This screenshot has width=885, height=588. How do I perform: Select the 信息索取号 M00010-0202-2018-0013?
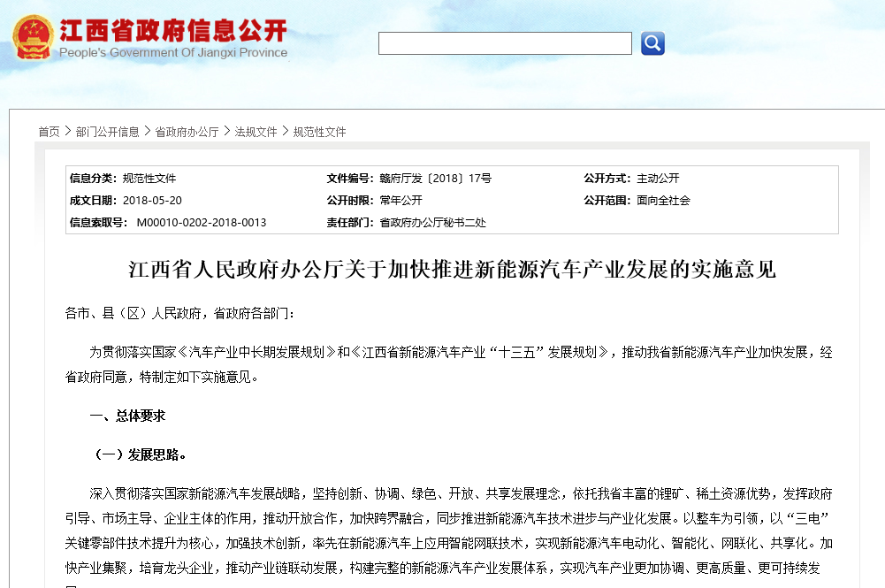tap(205, 223)
